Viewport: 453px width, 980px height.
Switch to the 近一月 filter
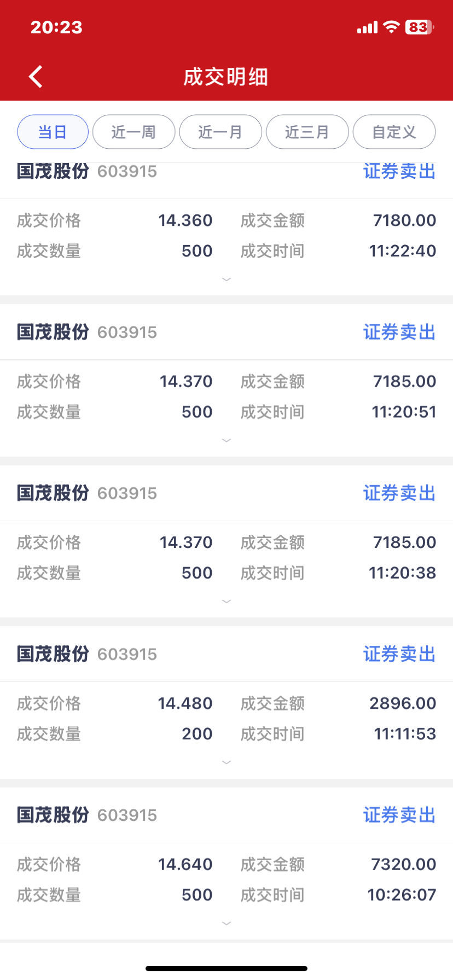(220, 132)
